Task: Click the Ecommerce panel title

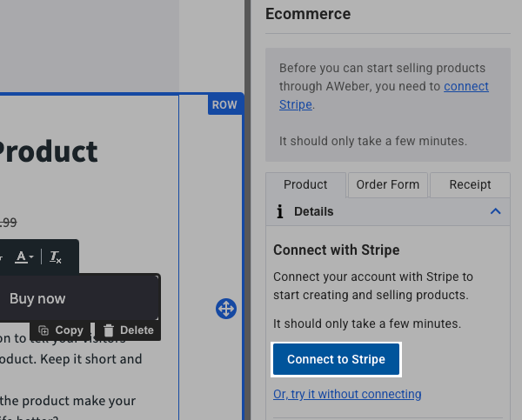Action: click(x=308, y=14)
